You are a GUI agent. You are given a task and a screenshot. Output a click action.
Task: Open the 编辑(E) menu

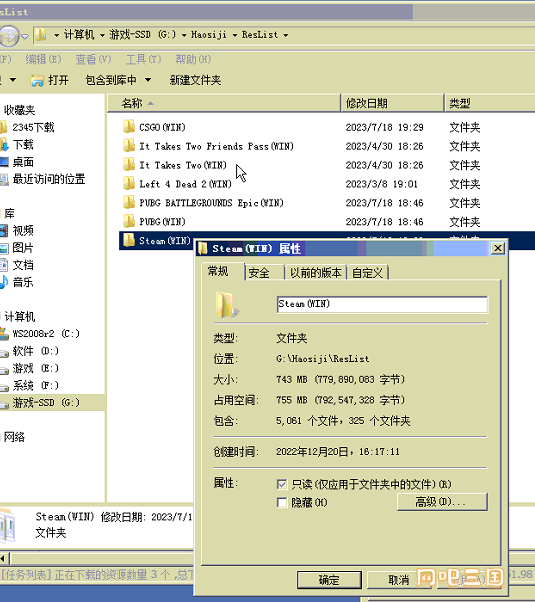43,59
